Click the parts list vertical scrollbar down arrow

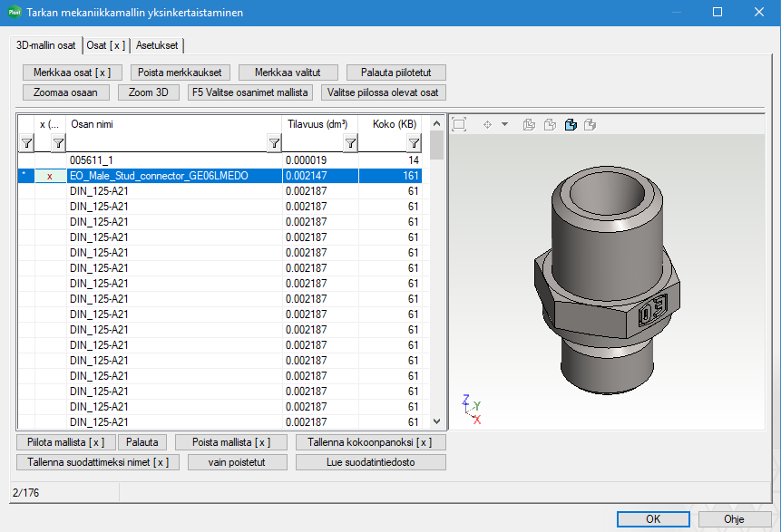tap(436, 421)
